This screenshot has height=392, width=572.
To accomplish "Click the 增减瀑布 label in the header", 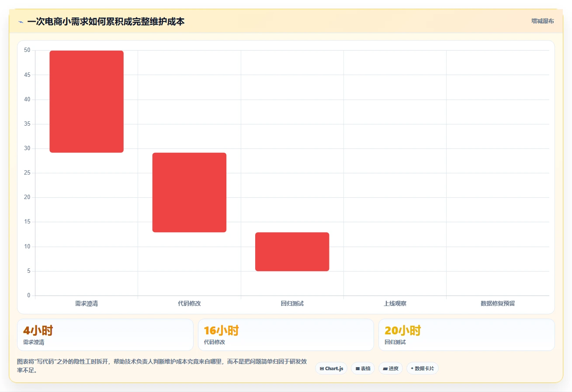I will click(542, 21).
